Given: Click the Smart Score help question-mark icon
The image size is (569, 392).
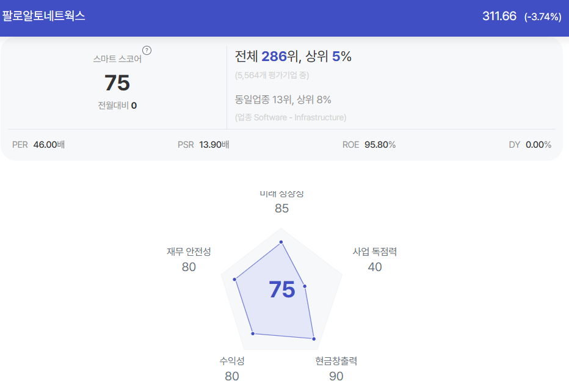Looking at the screenshot, I should pos(147,50).
